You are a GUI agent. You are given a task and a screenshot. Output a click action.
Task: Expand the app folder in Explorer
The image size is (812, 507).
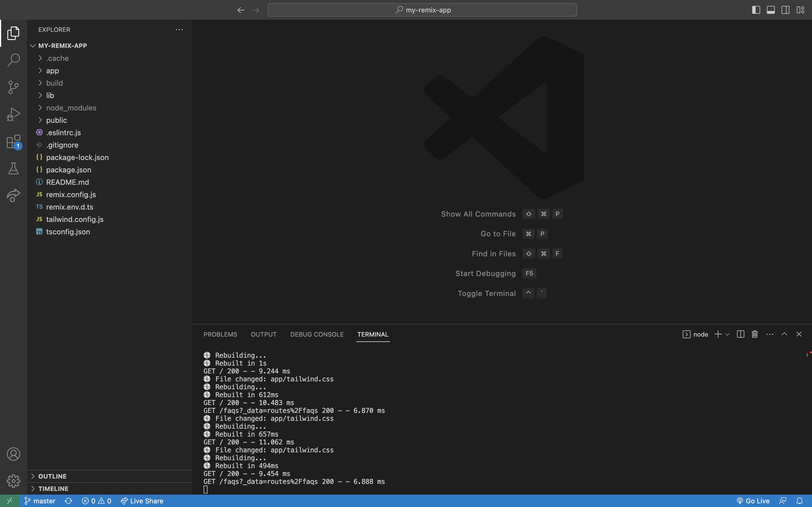click(x=52, y=71)
